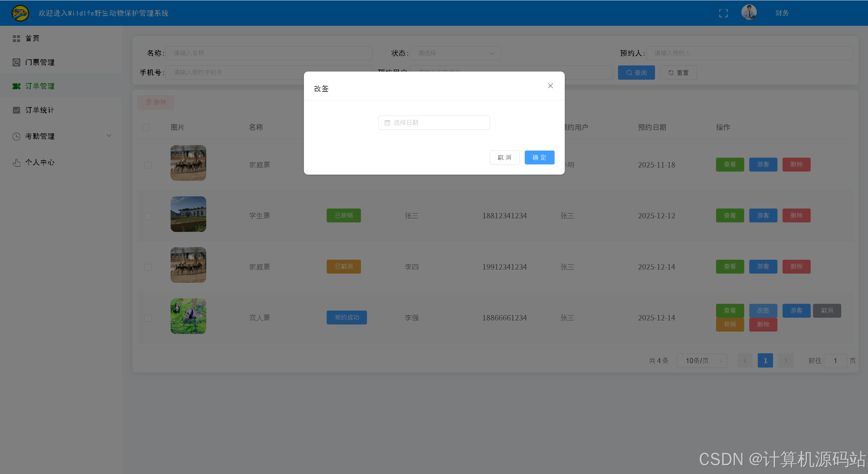Open 订单统计 menu item

pyautogui.click(x=61, y=110)
